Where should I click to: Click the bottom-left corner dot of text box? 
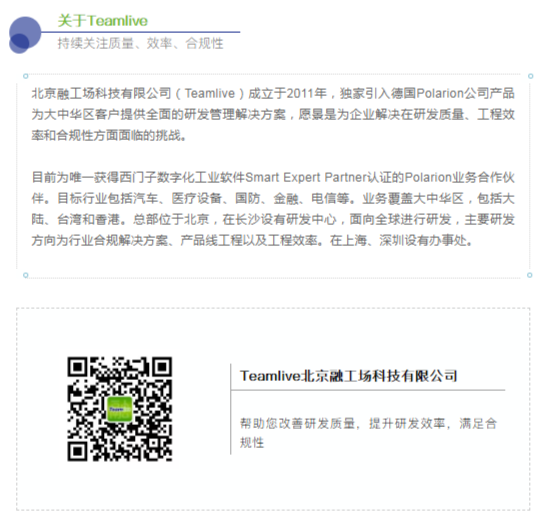click(25, 275)
